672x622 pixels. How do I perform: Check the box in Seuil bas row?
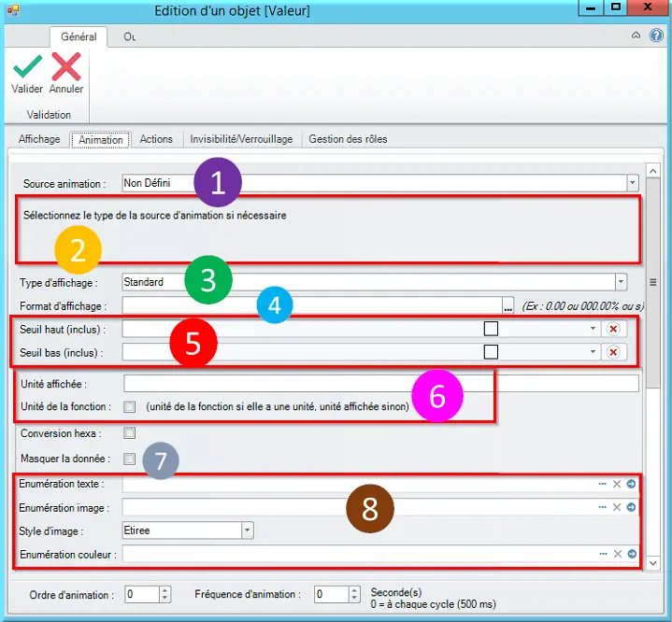491,352
